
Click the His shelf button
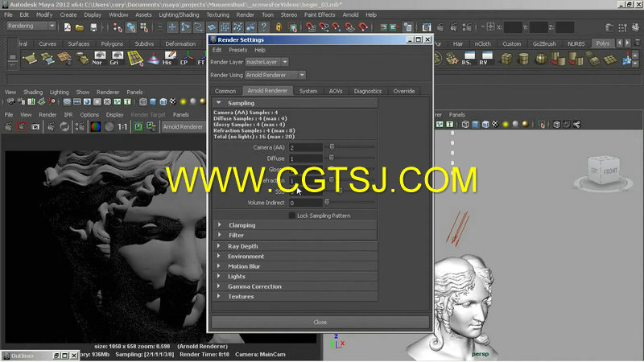click(169, 58)
